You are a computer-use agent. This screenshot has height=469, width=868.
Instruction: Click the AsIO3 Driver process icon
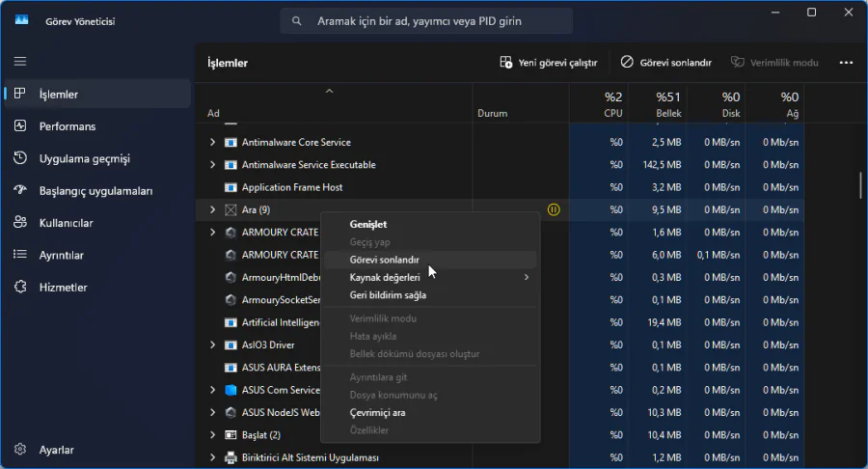pyautogui.click(x=231, y=345)
